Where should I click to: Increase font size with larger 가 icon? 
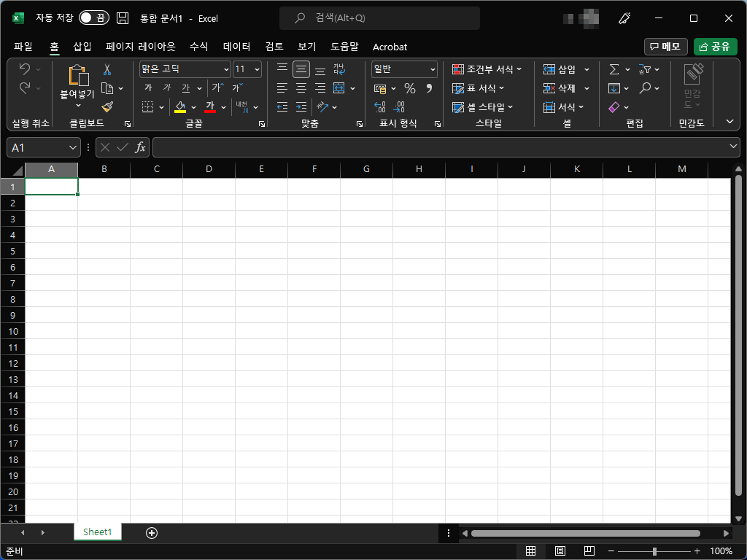[217, 87]
